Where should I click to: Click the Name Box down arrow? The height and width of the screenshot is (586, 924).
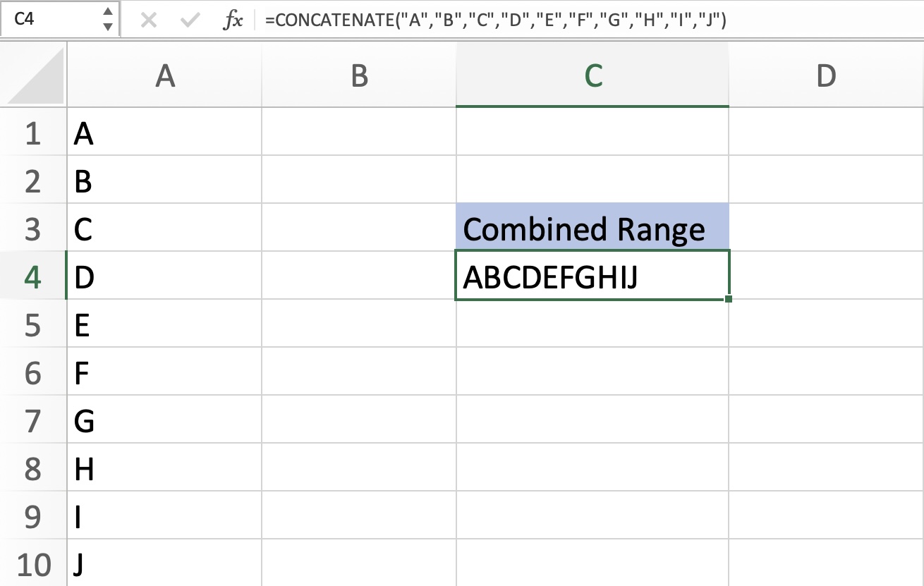[107, 27]
